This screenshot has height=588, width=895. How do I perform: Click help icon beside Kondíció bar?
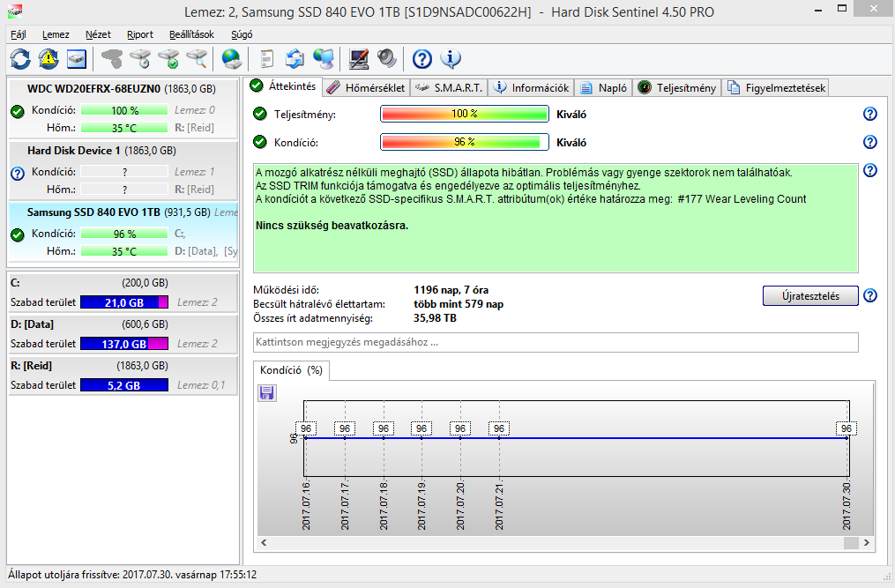870,142
